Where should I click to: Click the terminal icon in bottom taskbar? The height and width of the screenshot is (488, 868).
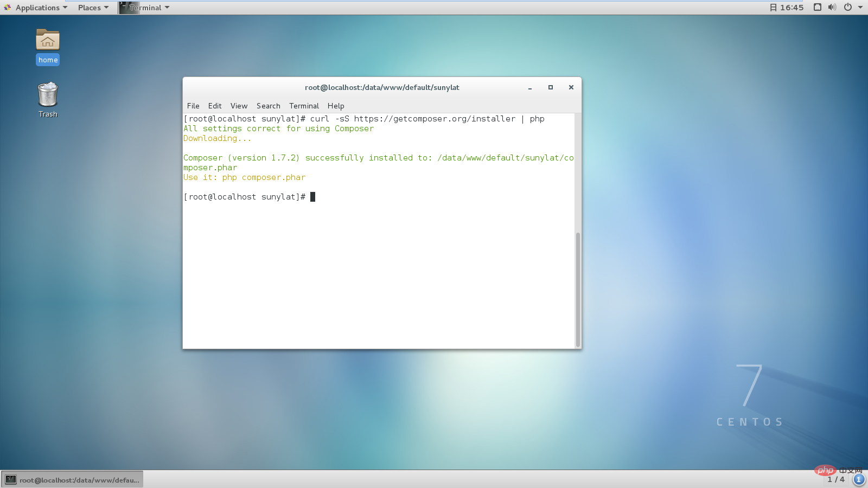coord(11,479)
